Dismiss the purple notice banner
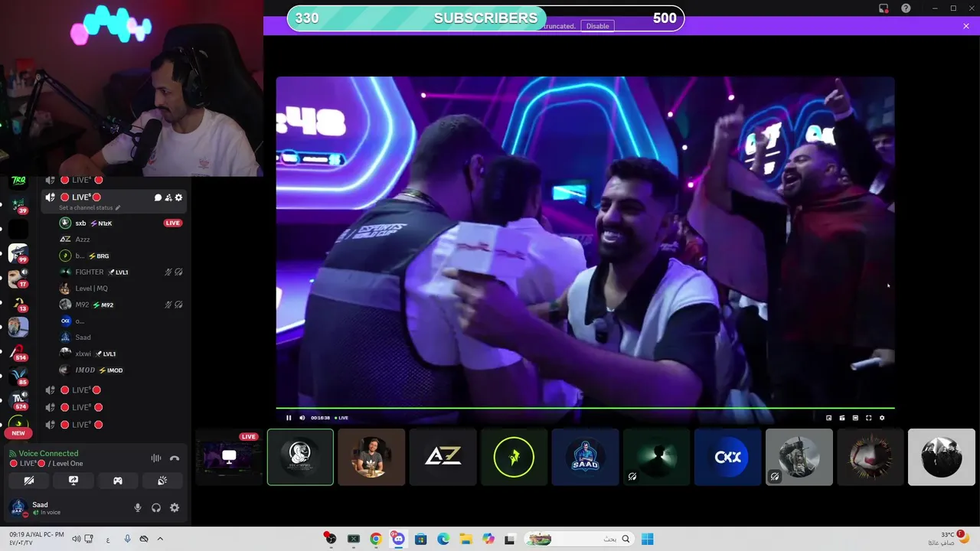This screenshot has height=551, width=980. [966, 26]
